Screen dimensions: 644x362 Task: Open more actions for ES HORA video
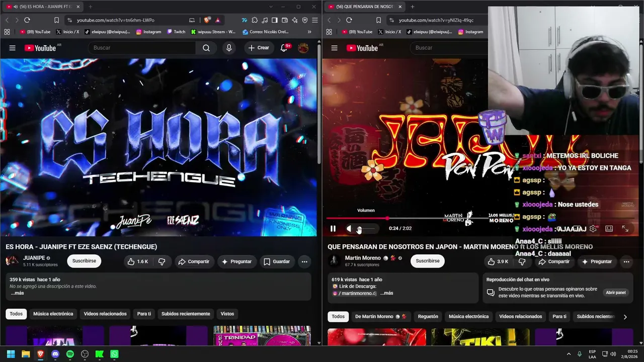point(304,261)
